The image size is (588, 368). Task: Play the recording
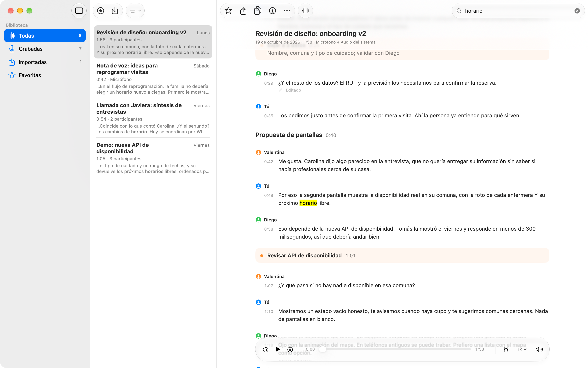[278, 350]
